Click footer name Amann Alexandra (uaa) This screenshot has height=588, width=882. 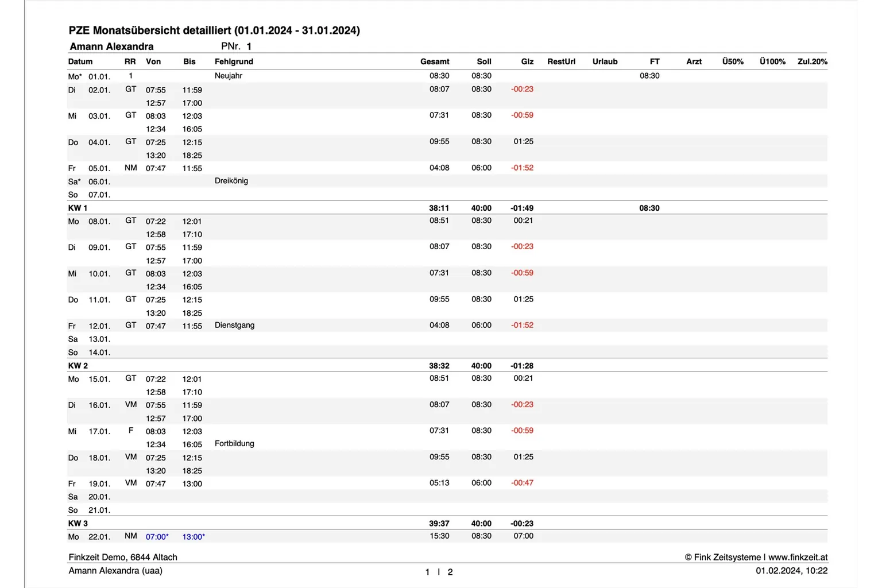[x=115, y=571]
